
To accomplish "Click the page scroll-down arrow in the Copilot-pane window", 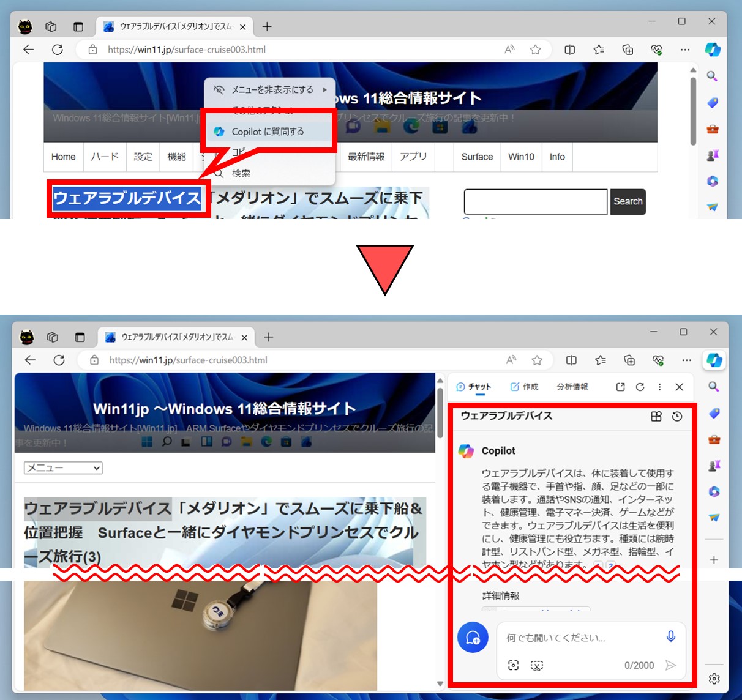I will [x=440, y=683].
